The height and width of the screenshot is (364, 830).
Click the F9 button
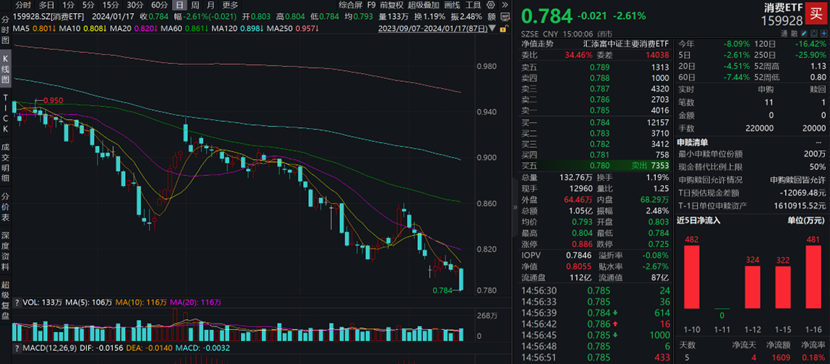coord(371,5)
